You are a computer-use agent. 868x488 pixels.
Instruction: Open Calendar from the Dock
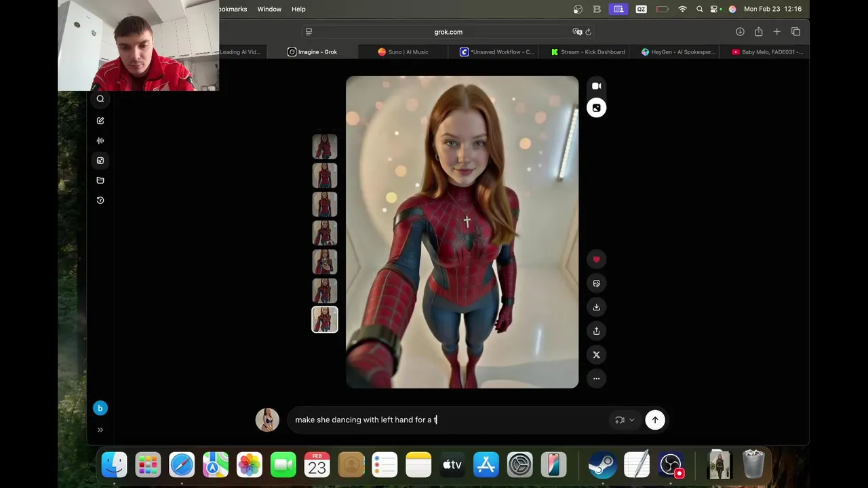pyautogui.click(x=317, y=464)
